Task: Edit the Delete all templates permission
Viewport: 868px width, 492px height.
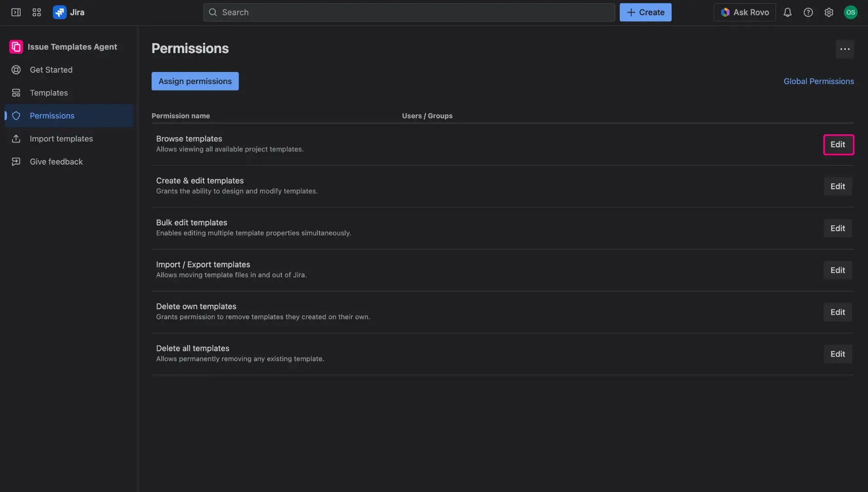Action: 838,354
